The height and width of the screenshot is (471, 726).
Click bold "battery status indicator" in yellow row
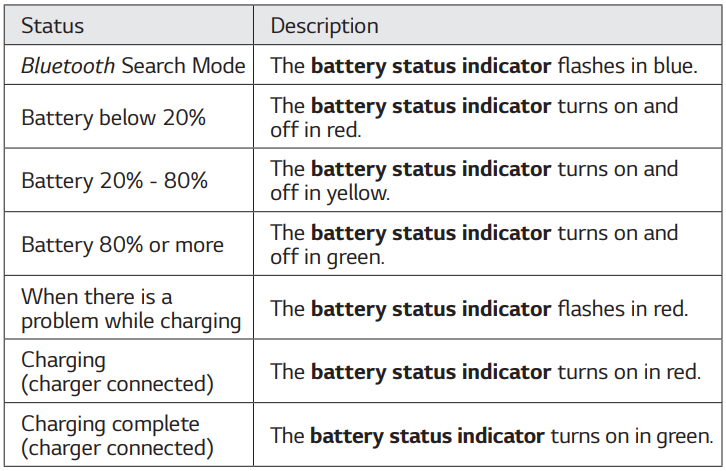pos(431,169)
